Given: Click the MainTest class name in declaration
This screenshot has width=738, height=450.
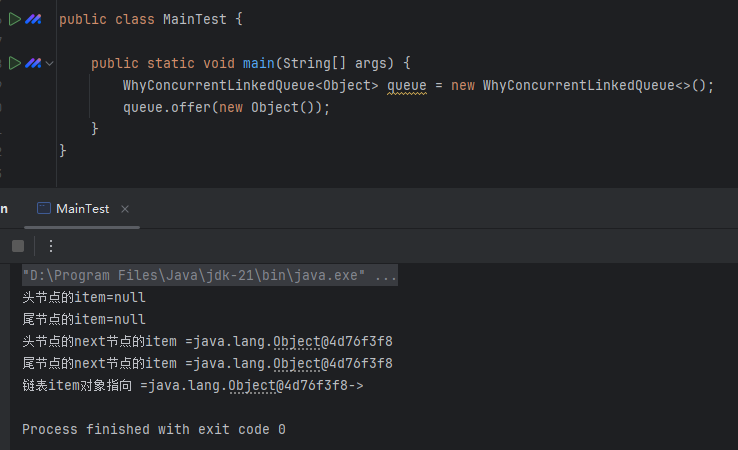Looking at the screenshot, I should (195, 19).
